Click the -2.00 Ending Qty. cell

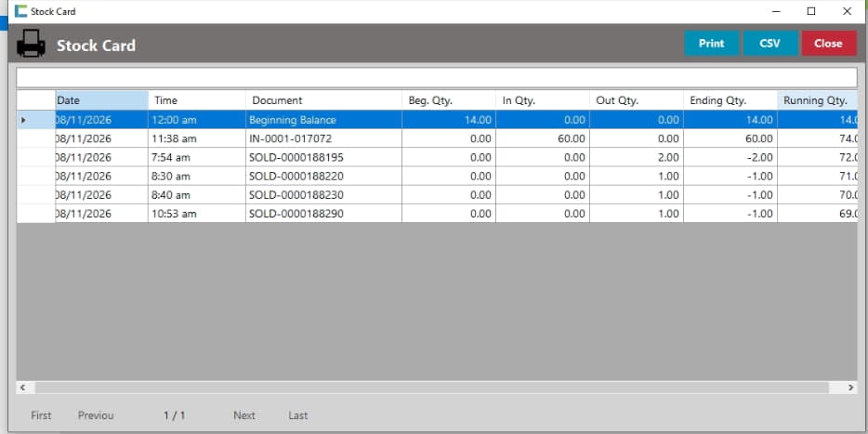730,157
